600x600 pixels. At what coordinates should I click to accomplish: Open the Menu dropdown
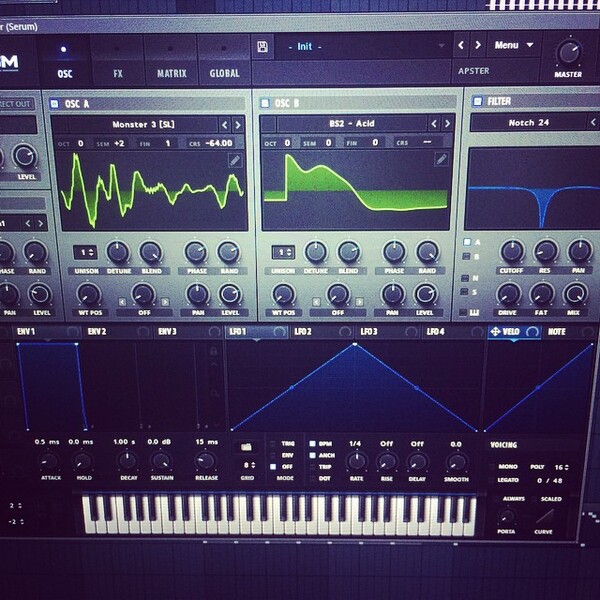[514, 45]
